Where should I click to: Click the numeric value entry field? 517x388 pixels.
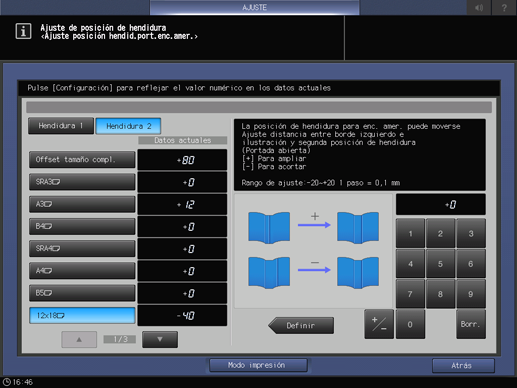[440, 204]
